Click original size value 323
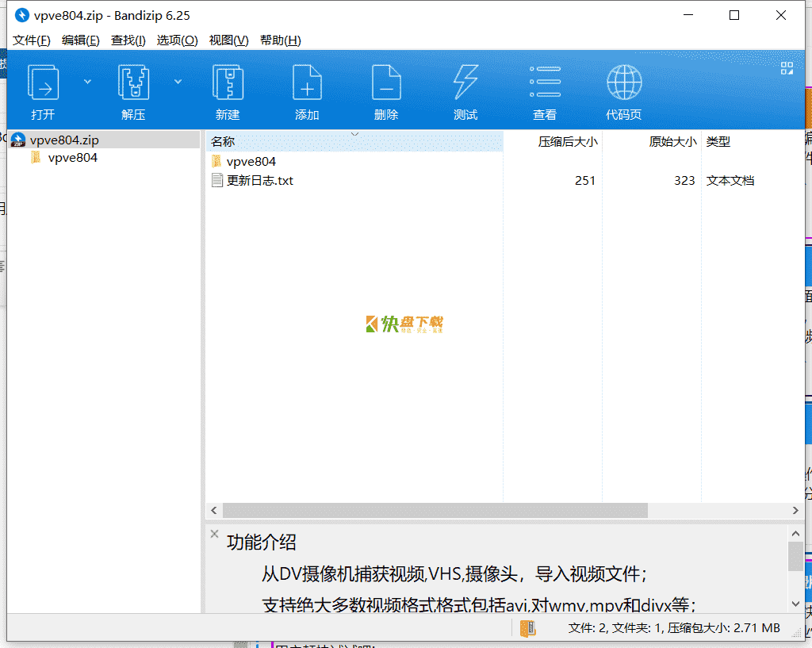Viewport: 812px width, 648px height. click(x=684, y=181)
